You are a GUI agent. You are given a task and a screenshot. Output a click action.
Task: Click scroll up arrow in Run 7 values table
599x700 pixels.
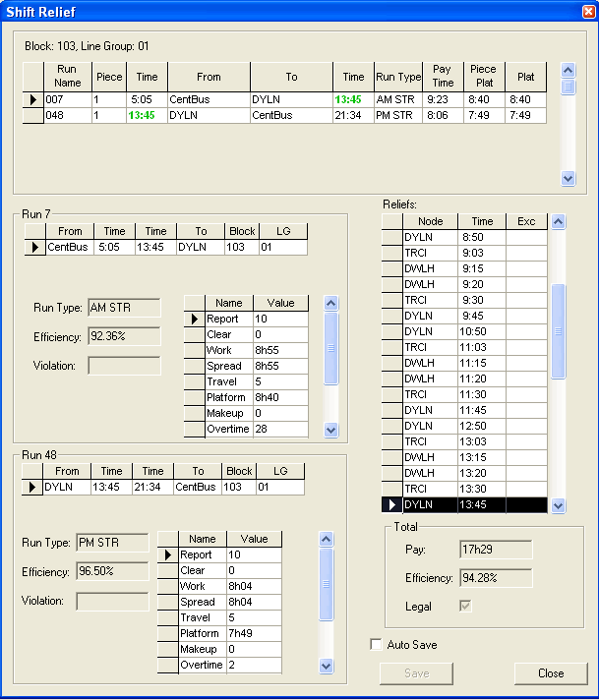(330, 303)
